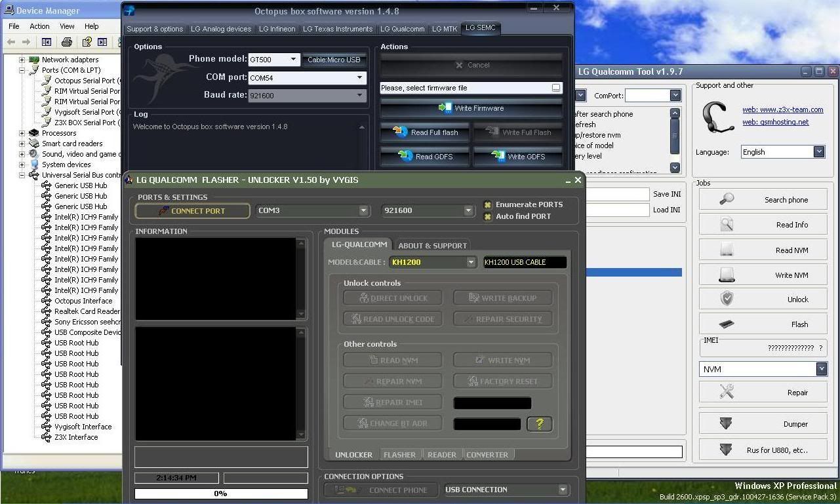Screen dimensions: 840x504
Task: Click the IMEI field with question marks
Action: coord(763,347)
